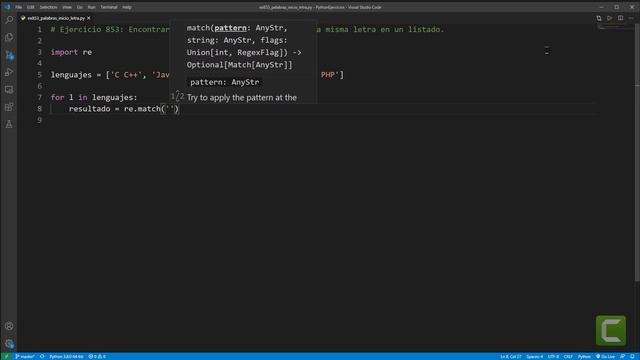The height and width of the screenshot is (360, 640).
Task: Open the File menu
Action: (18, 7)
